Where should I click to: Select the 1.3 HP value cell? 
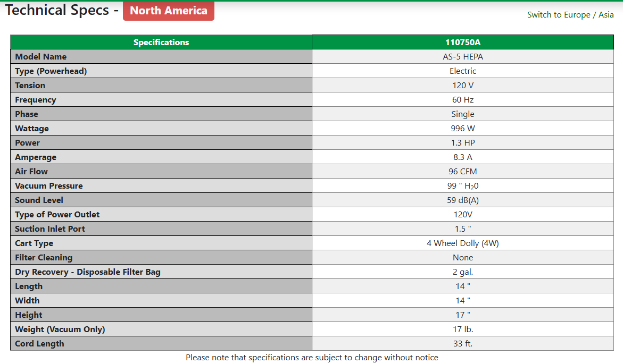point(463,142)
